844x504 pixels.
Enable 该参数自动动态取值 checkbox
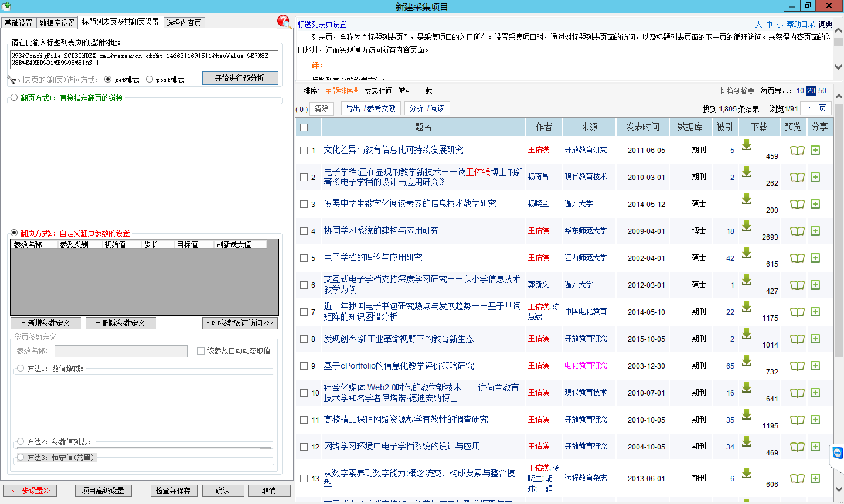click(x=200, y=350)
